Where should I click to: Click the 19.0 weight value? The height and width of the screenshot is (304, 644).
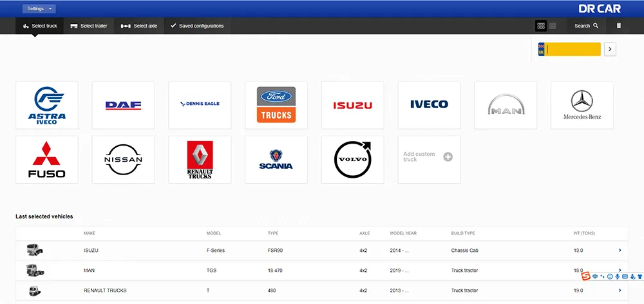point(578,290)
